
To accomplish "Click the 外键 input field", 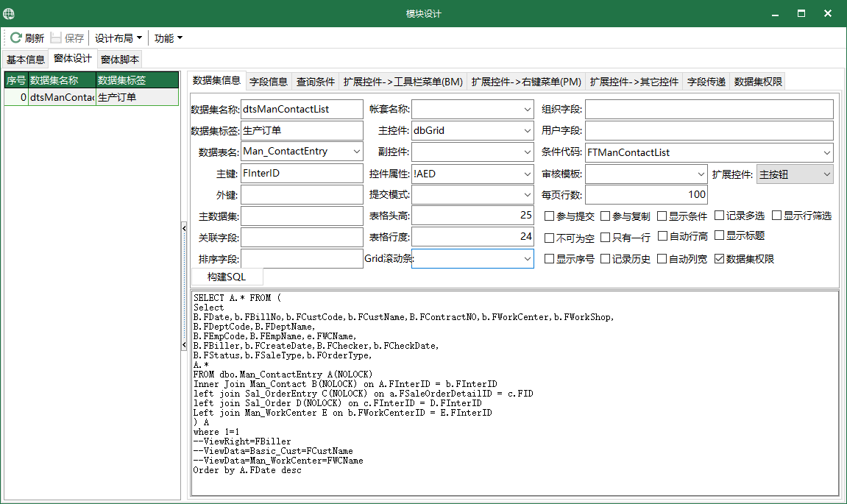I will tap(302, 194).
